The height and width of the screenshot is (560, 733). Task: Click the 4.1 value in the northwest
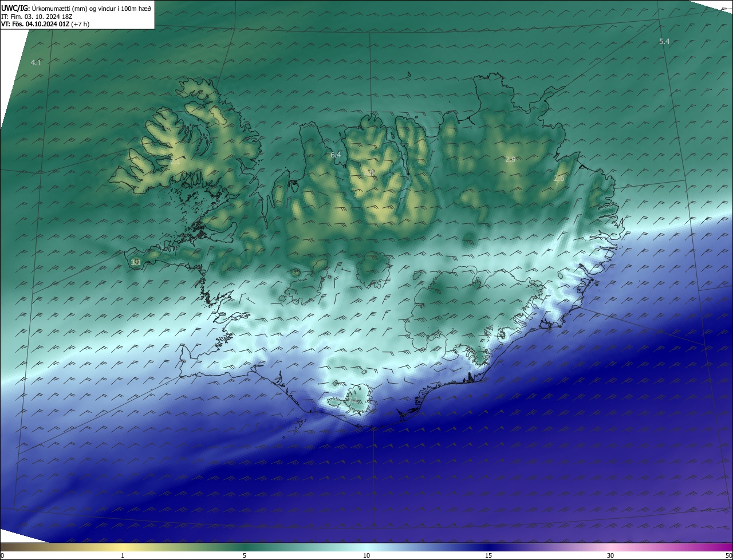(x=36, y=62)
